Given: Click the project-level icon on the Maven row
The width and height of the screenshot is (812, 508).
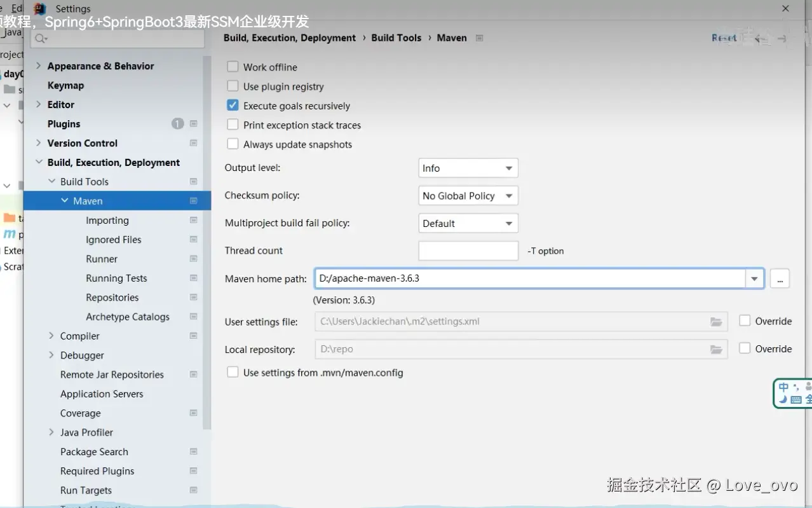Looking at the screenshot, I should 194,201.
